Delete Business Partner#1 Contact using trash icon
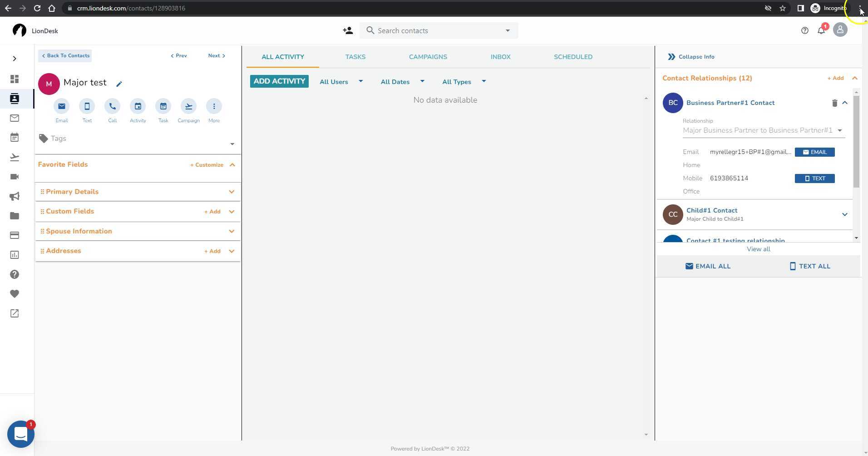Image resolution: width=868 pixels, height=456 pixels. pos(834,103)
